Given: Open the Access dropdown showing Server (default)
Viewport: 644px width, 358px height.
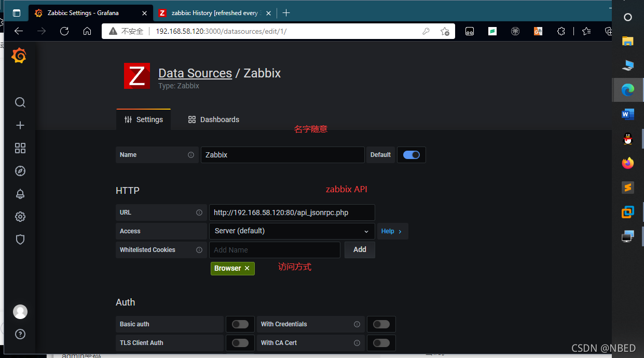Looking at the screenshot, I should pyautogui.click(x=292, y=231).
